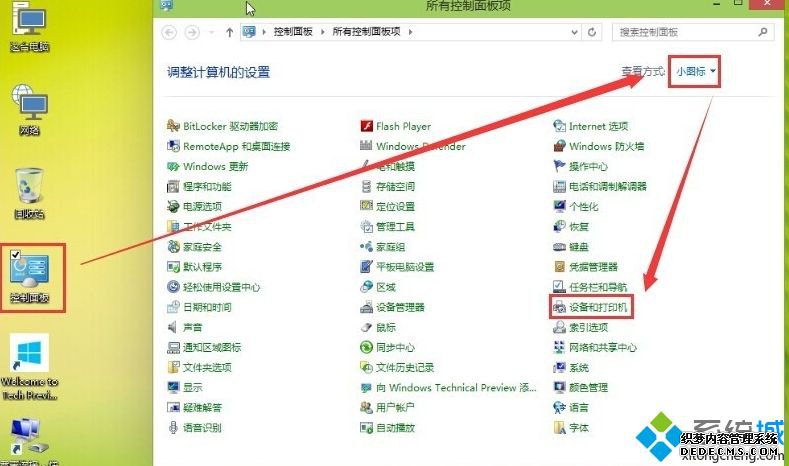Open 自动播放 link
The image size is (789, 466).
pos(396,428)
